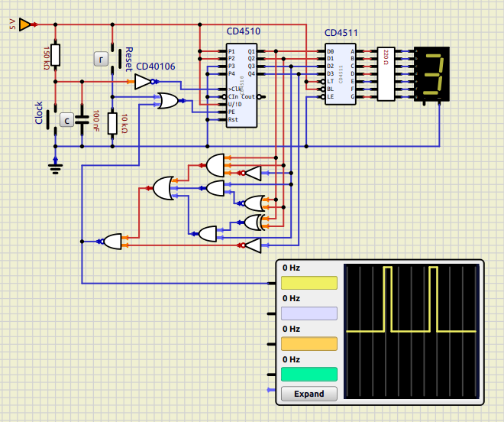Click the seven-segment display
The width and height of the screenshot is (504, 422).
point(433,74)
